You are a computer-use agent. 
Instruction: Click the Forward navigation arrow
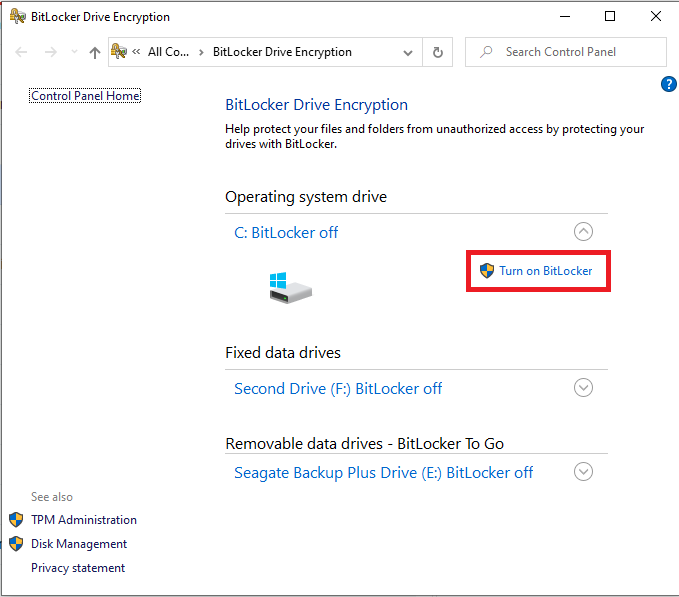(51, 52)
